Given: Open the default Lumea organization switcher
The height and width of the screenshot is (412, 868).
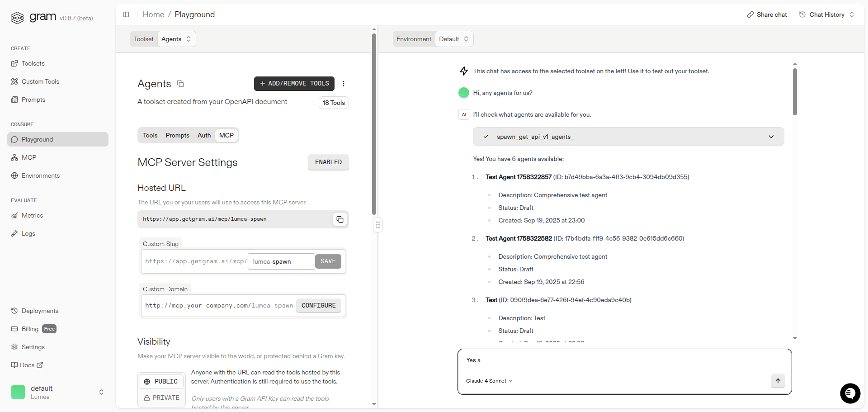Looking at the screenshot, I should pos(58,392).
